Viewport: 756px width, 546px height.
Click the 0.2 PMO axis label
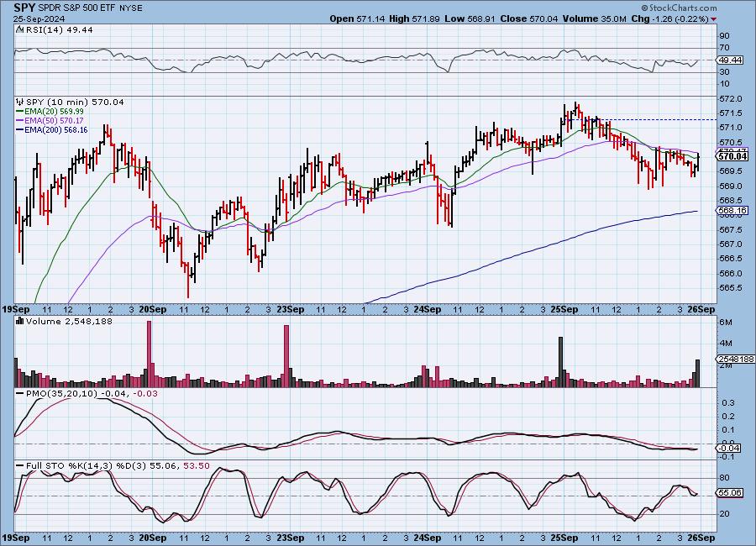[x=728, y=417]
